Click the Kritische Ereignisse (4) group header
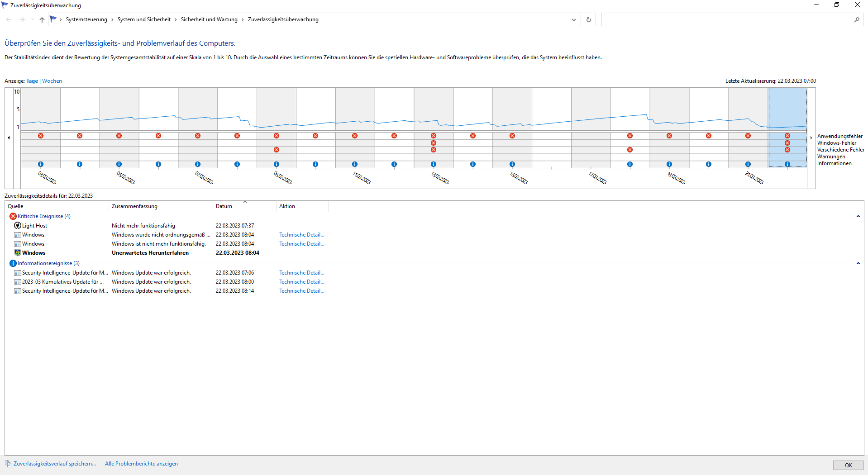Image resolution: width=868 pixels, height=475 pixels. [x=44, y=216]
